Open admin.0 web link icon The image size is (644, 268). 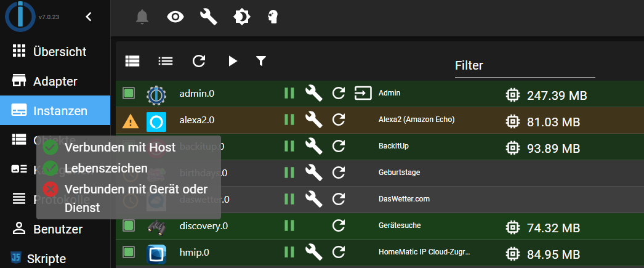pyautogui.click(x=363, y=93)
